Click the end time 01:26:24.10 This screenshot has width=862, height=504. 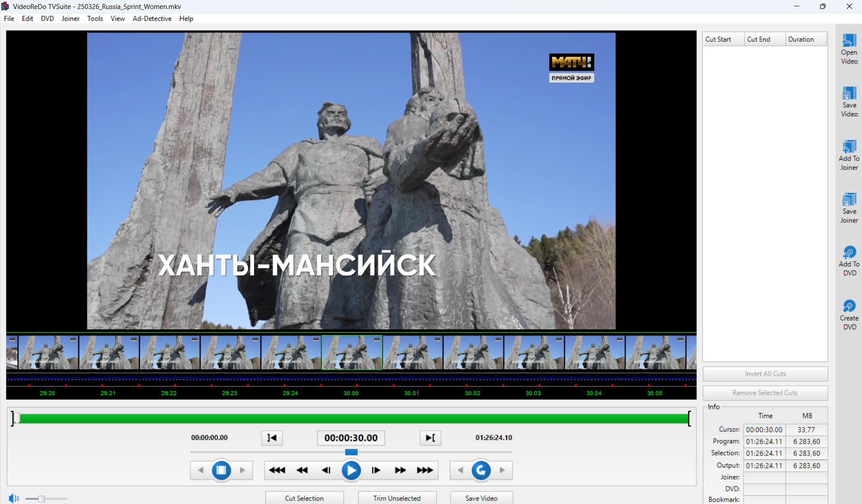click(494, 437)
